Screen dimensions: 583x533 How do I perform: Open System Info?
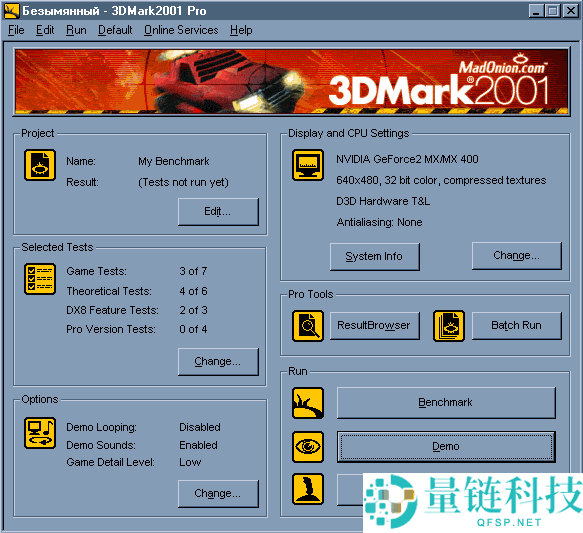click(x=374, y=256)
